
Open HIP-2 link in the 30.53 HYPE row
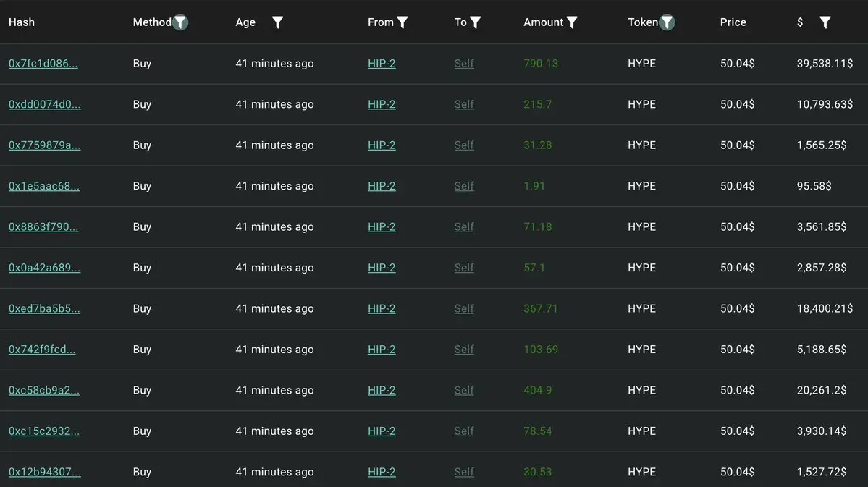(x=382, y=472)
